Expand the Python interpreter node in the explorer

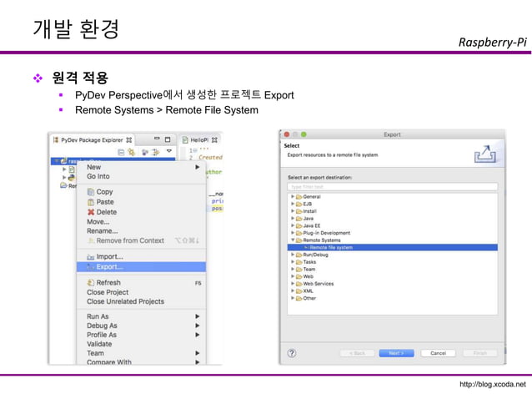tap(64, 177)
